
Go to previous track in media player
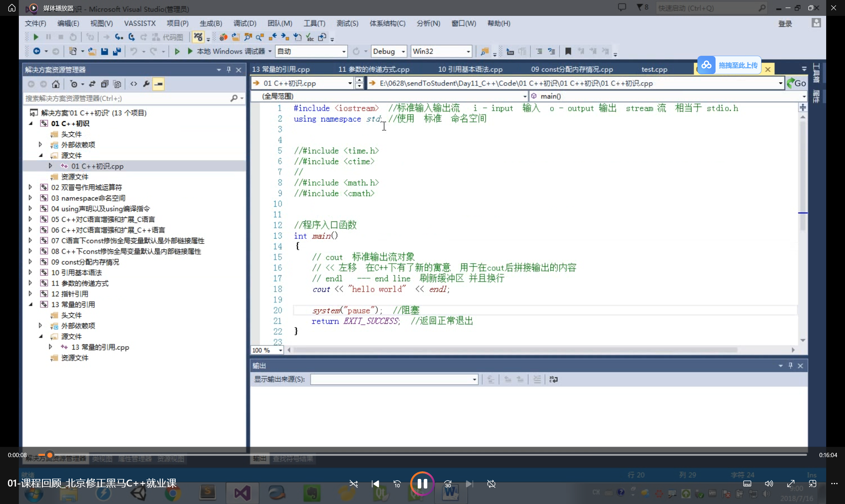click(375, 484)
